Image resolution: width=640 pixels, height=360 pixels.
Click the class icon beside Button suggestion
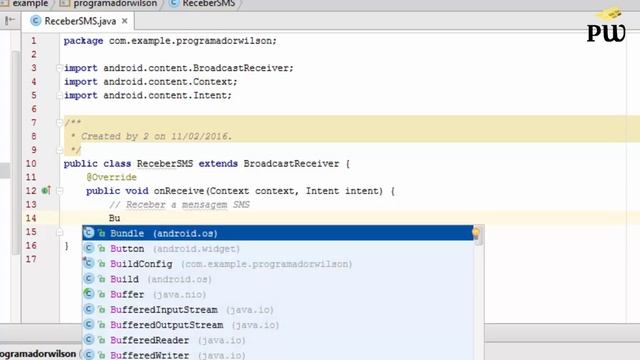89,248
